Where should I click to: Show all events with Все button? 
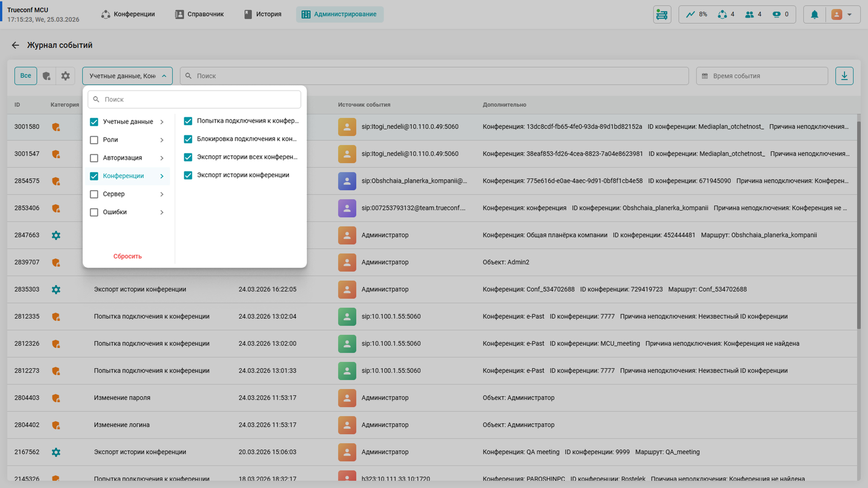26,76
